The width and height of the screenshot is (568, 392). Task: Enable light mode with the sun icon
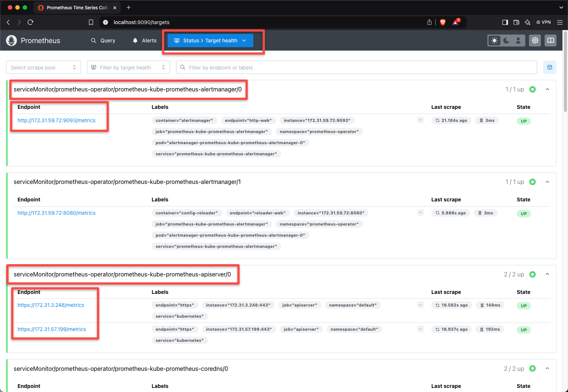(x=494, y=41)
